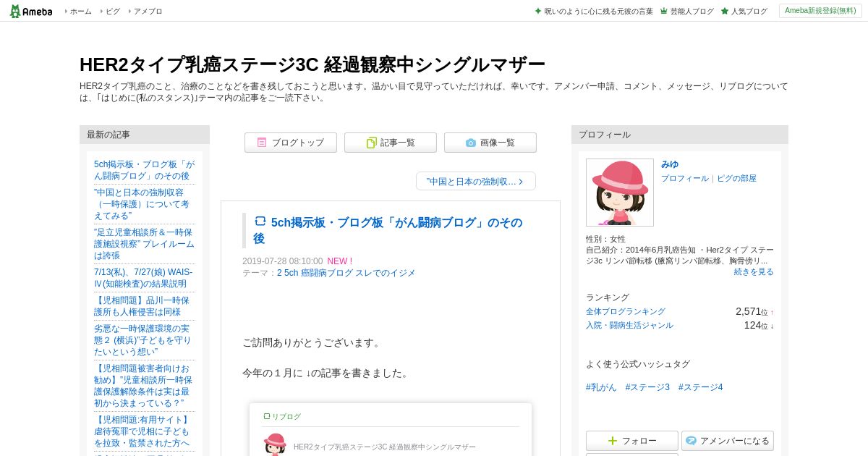This screenshot has width=868, height=456.
Task: Click the reblog icon beside article title
Action: coord(260,221)
